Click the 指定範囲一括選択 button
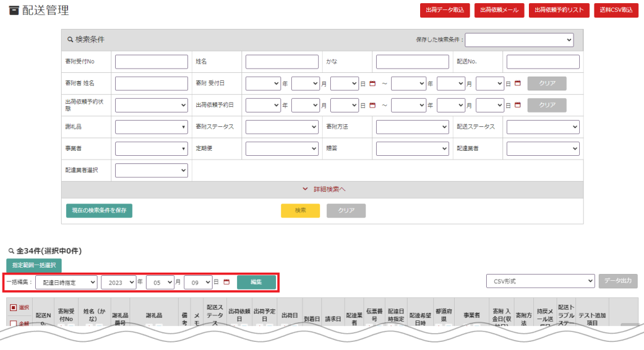 pyautogui.click(x=34, y=265)
